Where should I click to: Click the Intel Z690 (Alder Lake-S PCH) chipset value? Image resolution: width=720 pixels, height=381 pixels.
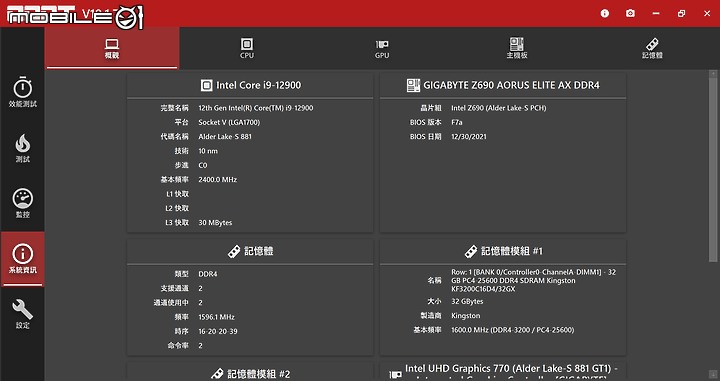click(499, 108)
